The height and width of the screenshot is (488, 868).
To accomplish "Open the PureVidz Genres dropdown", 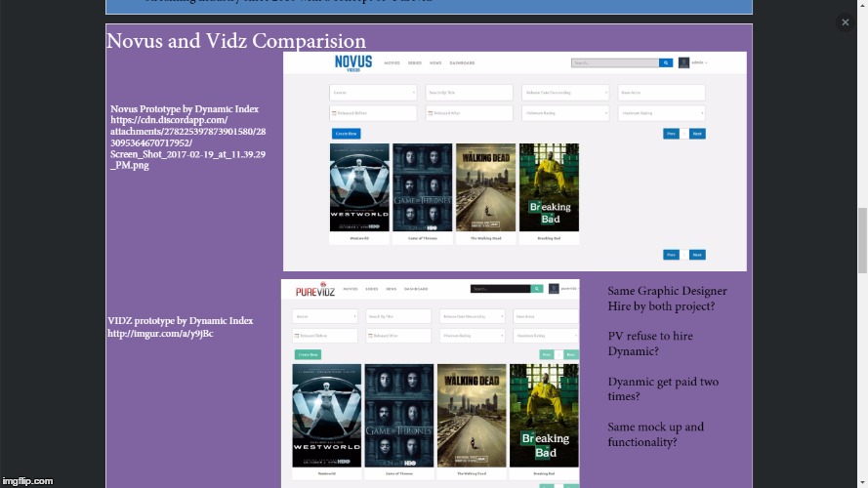I will pyautogui.click(x=325, y=316).
